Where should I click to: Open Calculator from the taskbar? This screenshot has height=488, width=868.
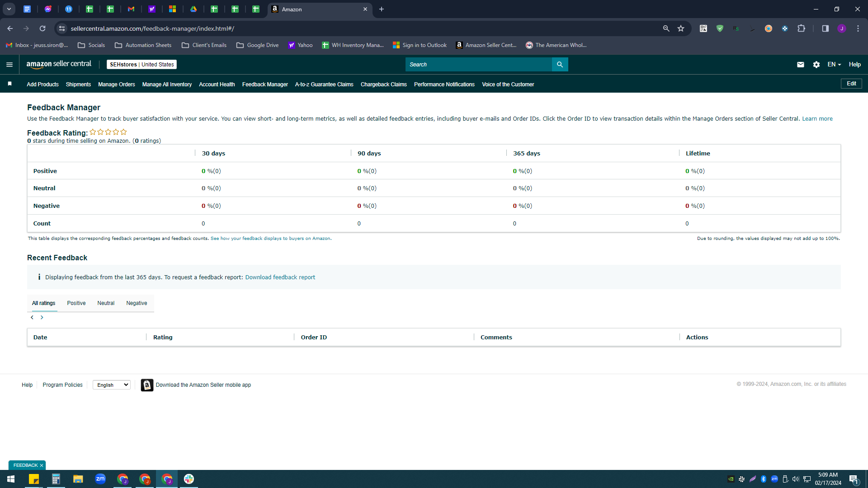[x=56, y=479]
